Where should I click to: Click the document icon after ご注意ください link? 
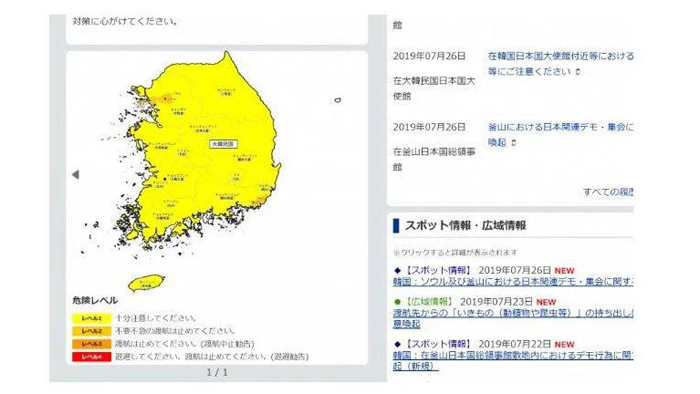click(578, 72)
